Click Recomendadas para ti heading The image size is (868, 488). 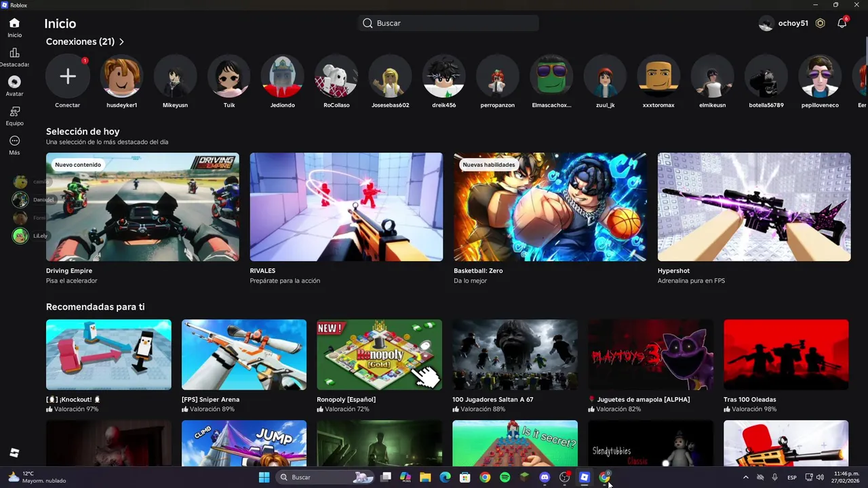point(95,307)
